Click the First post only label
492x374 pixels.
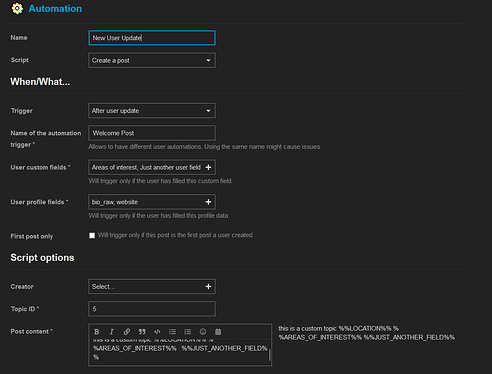click(32, 236)
